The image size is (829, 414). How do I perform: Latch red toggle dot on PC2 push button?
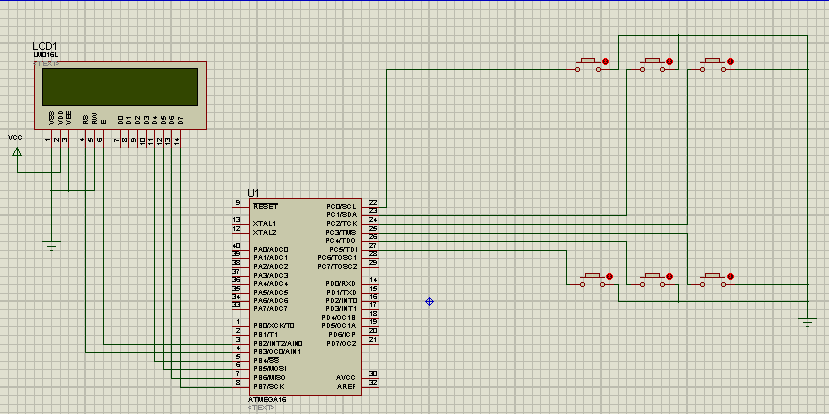pyautogui.click(x=731, y=61)
